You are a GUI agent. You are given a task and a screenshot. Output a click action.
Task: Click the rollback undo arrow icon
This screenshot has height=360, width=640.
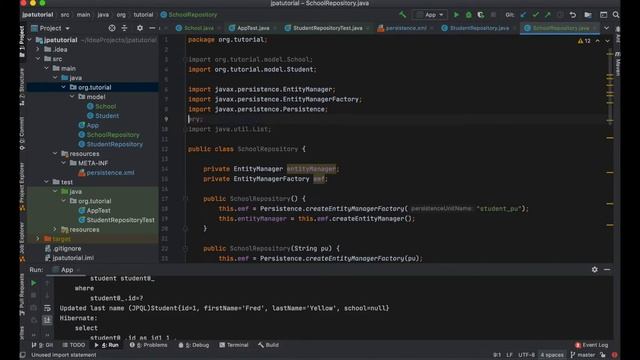tap(573, 15)
